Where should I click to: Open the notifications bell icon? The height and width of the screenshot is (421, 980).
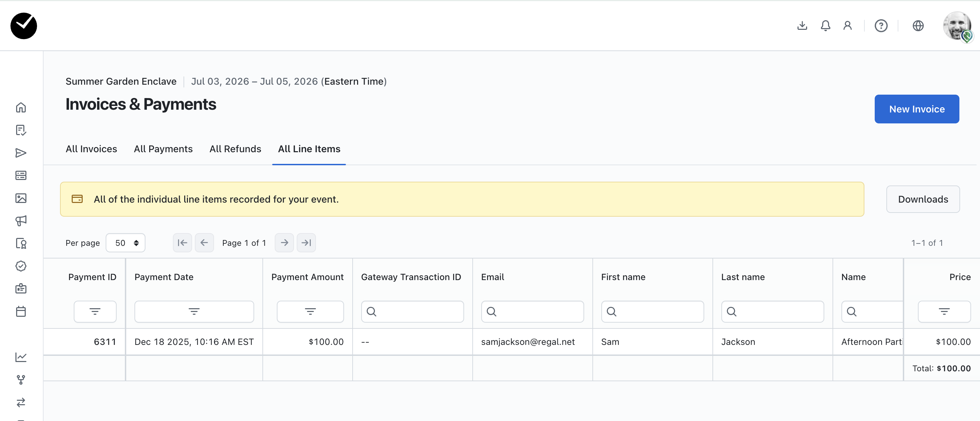(825, 25)
